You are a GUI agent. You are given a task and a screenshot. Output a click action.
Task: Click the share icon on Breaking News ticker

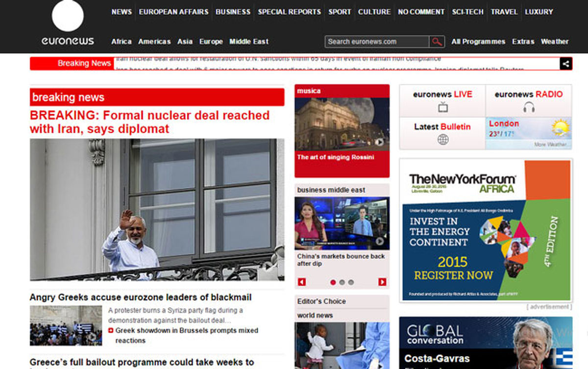click(x=565, y=64)
